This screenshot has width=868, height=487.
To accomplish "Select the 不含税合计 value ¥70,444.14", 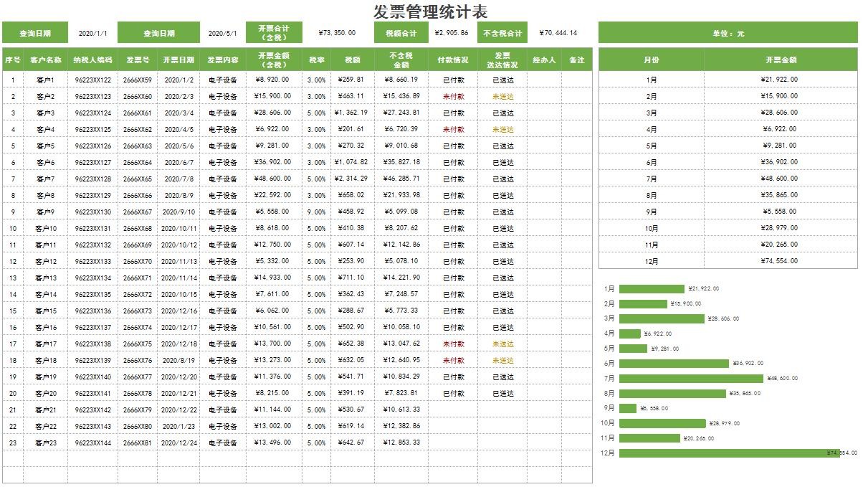I will click(x=558, y=33).
